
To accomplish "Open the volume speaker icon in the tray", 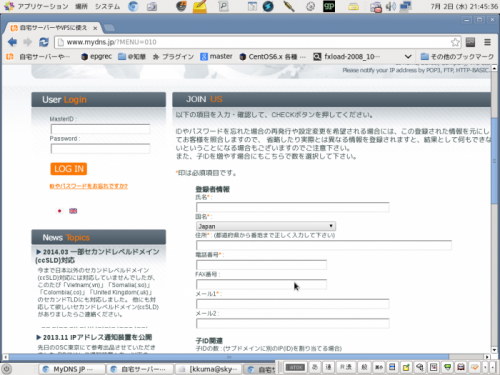I will (x=391, y=6).
